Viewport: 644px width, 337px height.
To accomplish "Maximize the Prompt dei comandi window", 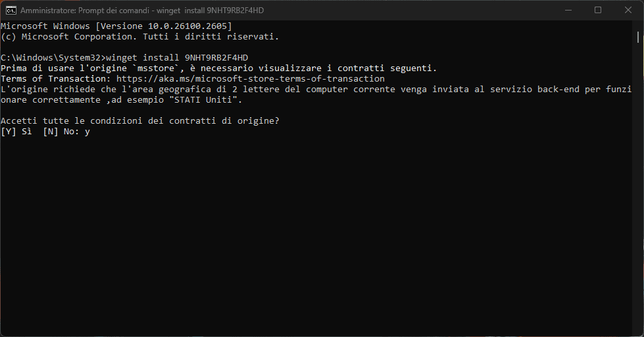I will pos(598,11).
